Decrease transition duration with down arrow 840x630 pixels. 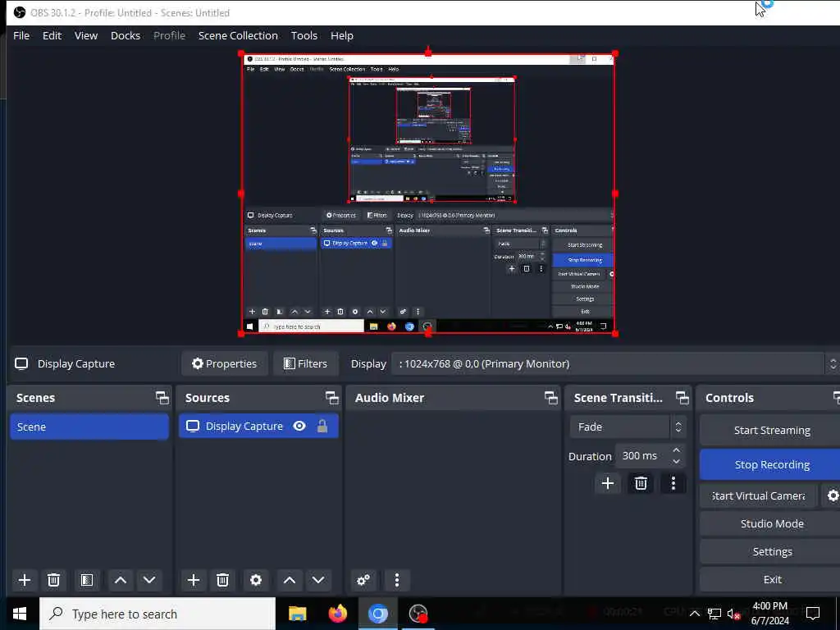tap(676, 462)
